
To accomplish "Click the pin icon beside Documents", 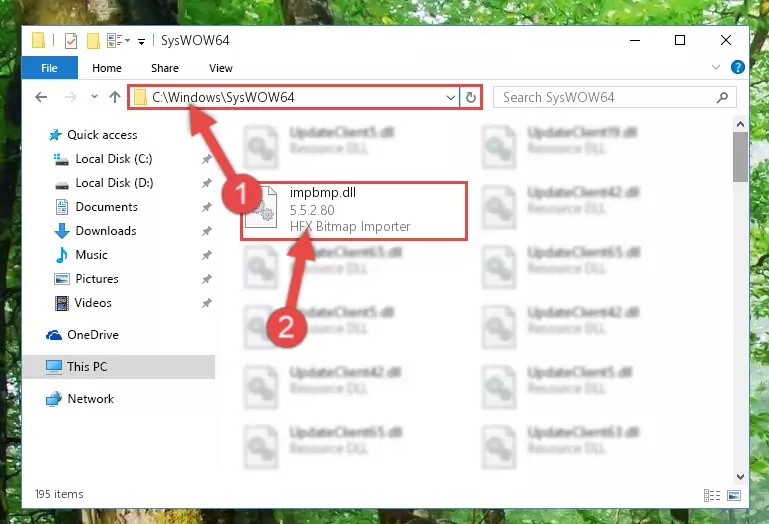I will (x=206, y=207).
